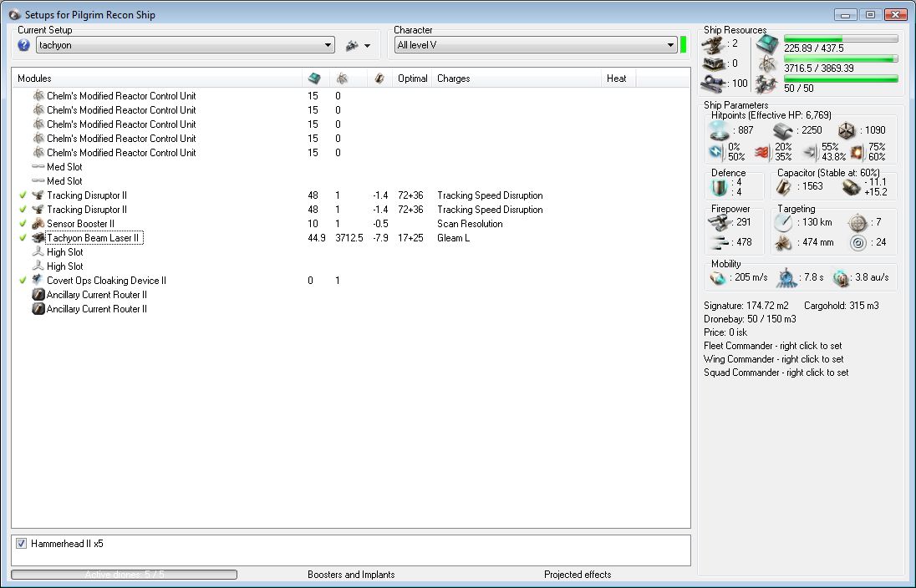This screenshot has width=916, height=588.
Task: Click the capacitor capacity icon showing 1563
Action: pos(784,187)
